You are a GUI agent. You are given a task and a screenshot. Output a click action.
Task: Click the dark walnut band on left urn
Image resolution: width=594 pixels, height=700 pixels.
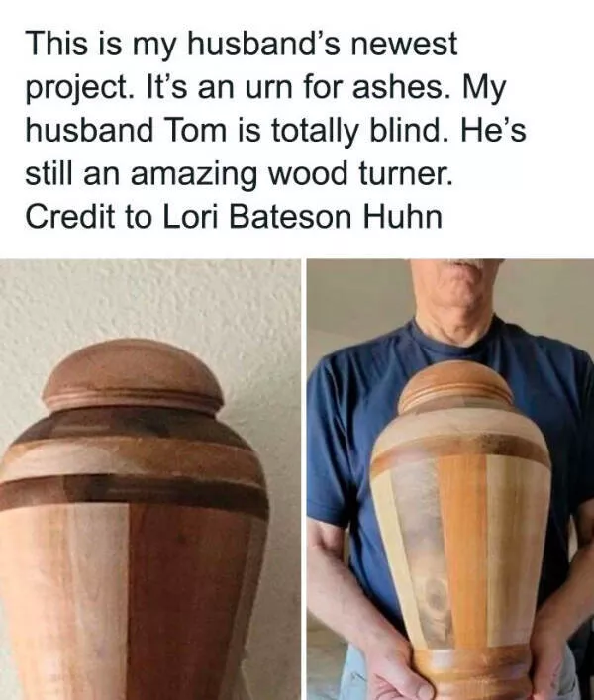tap(134, 493)
